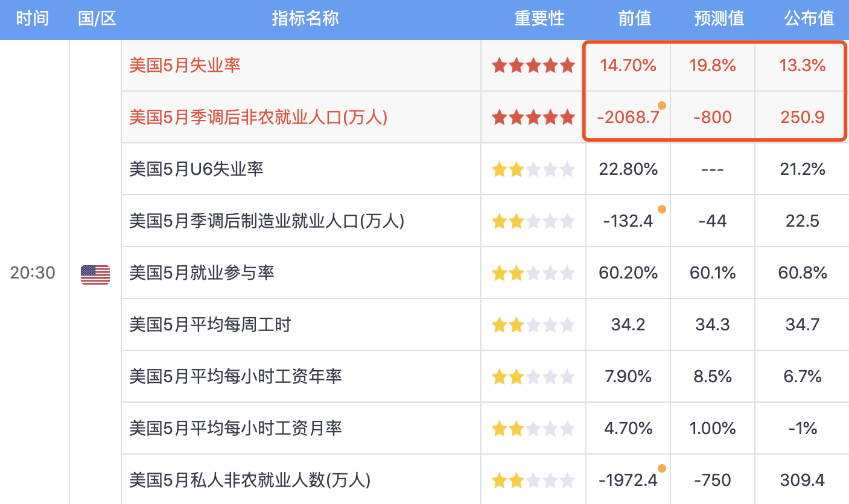This screenshot has width=849, height=504.
Task: Click star rating for 就业参与率 row
Action: pyautogui.click(x=533, y=273)
